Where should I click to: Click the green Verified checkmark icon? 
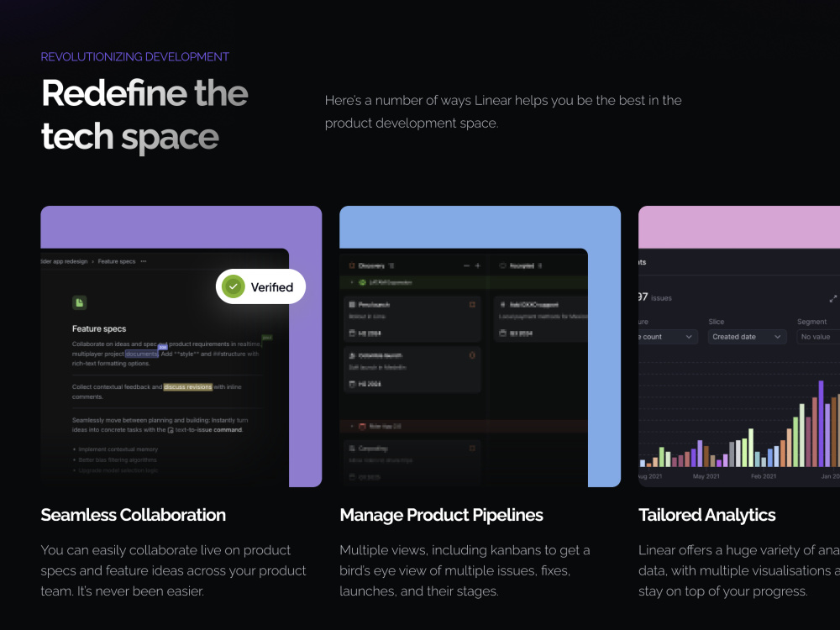pos(233,286)
